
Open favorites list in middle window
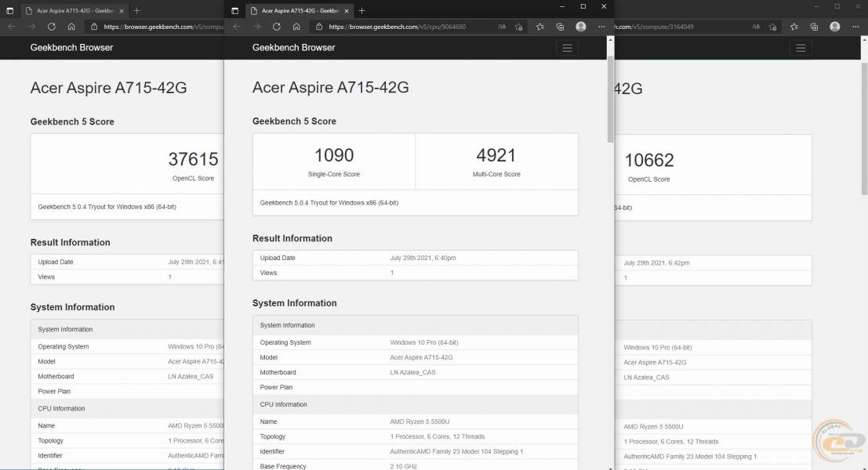click(x=540, y=27)
